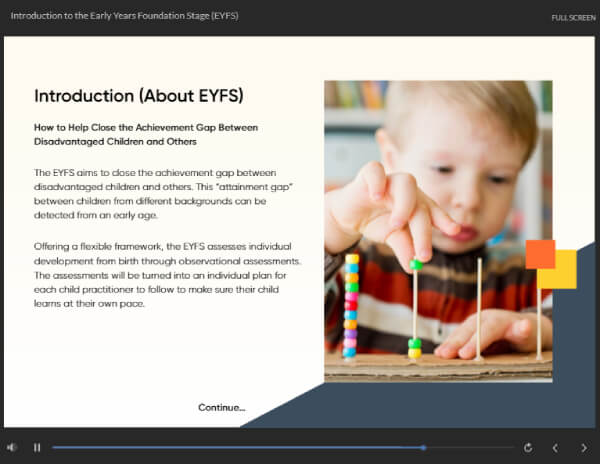The height and width of the screenshot is (464, 600).
Task: Click the course title in the header
Action: click(x=124, y=16)
